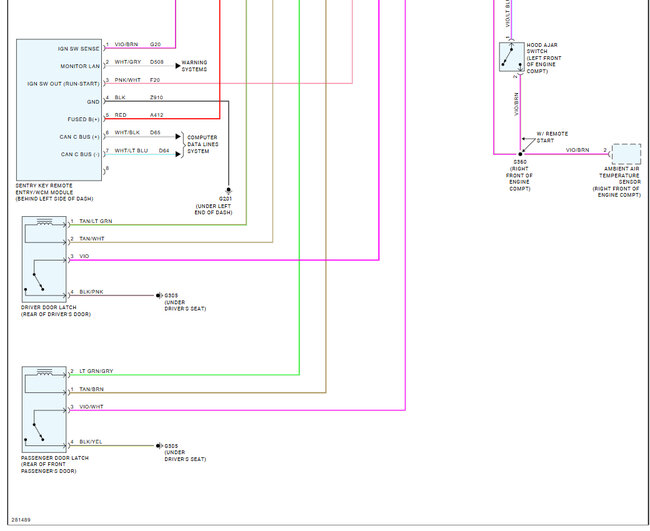Click the TAN/BRN wire label
This screenshot has height=531, width=650.
pos(92,389)
